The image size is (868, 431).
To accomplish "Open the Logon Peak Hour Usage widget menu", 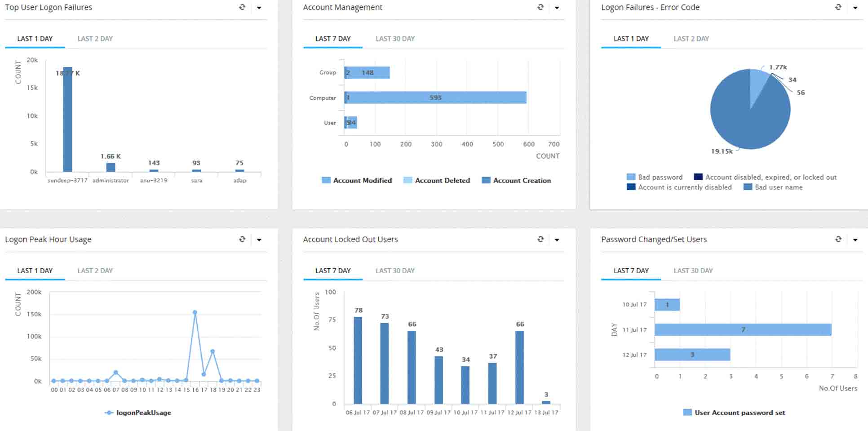I will [x=259, y=239].
